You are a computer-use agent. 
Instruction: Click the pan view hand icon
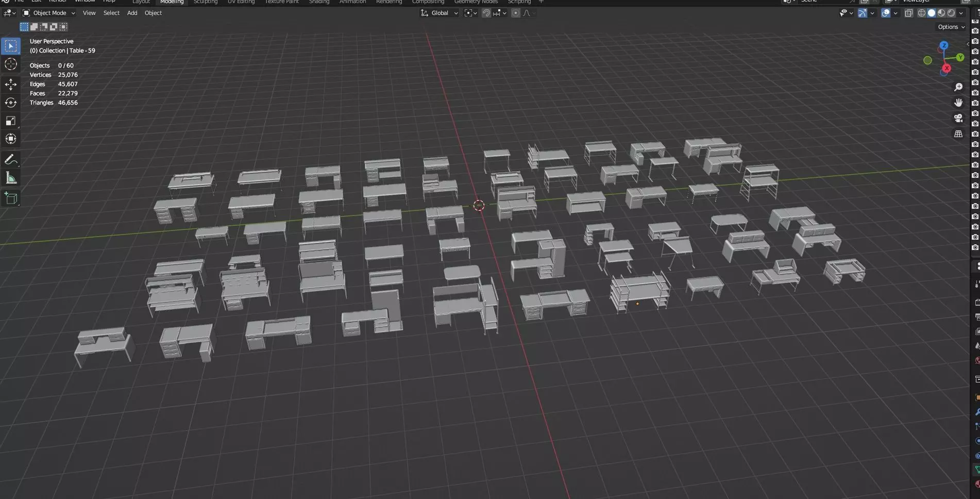coord(958,103)
